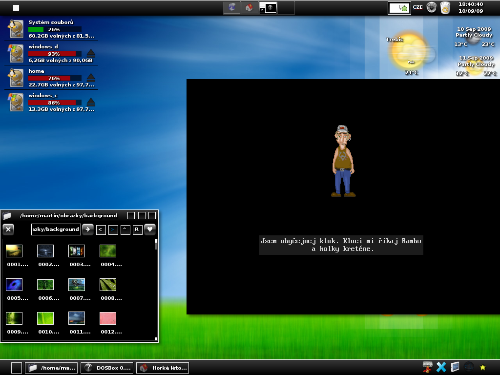Click the red house launcher in top panel

coord(249,7)
